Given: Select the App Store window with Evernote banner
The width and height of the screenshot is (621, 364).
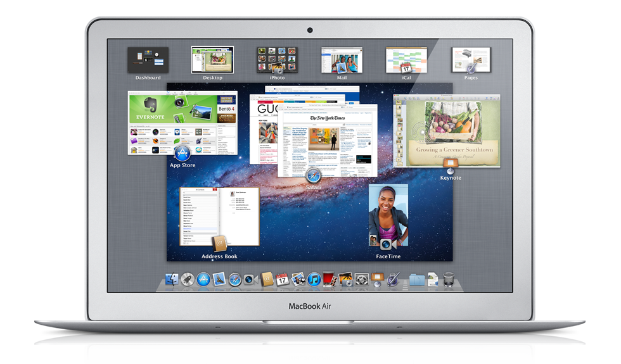Looking at the screenshot, I should click(182, 123).
